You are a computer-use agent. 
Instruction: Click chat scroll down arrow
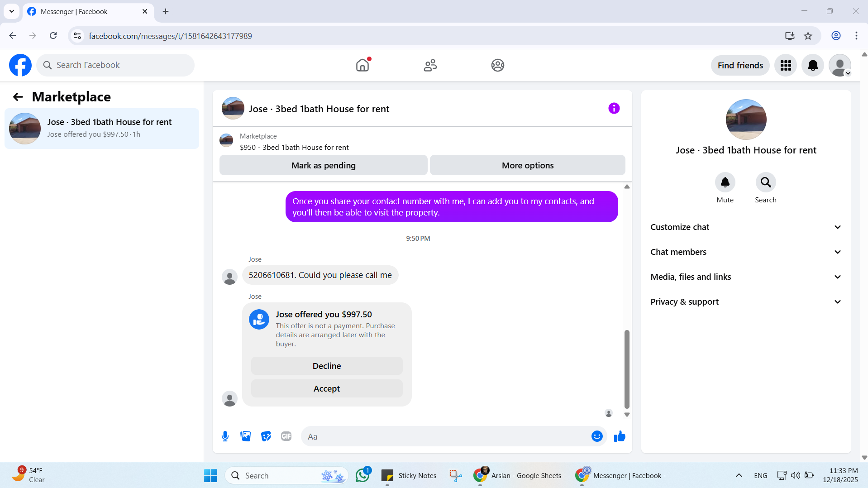click(x=627, y=414)
